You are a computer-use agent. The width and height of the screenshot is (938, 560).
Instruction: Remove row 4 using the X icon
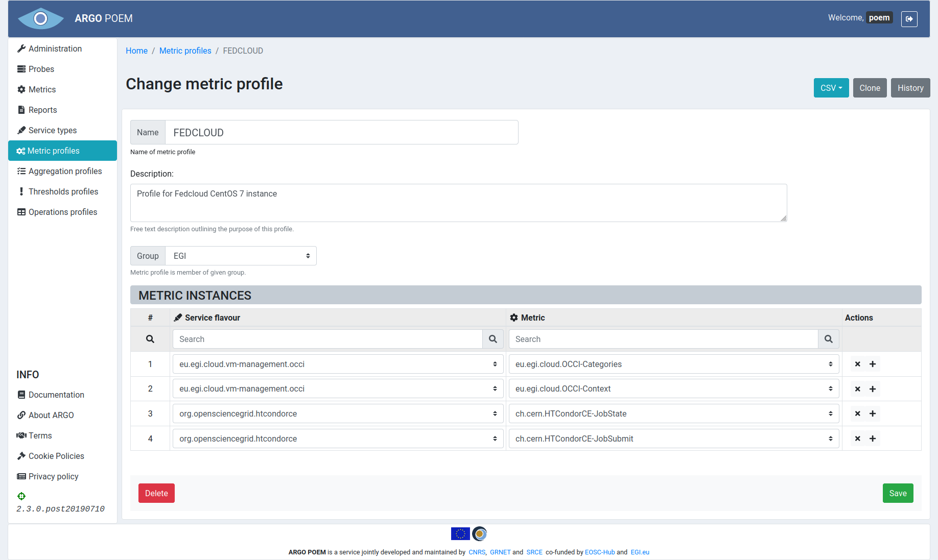(857, 439)
